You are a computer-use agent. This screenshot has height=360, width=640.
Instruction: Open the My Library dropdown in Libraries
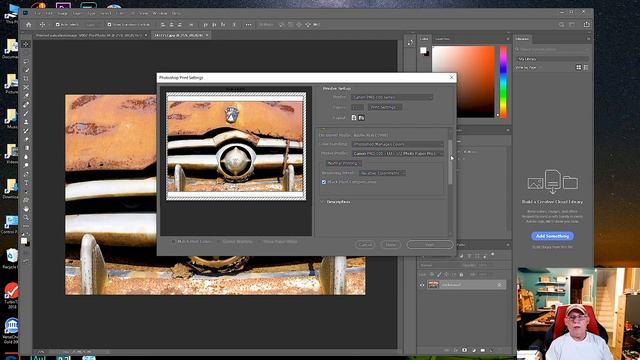[x=553, y=59]
